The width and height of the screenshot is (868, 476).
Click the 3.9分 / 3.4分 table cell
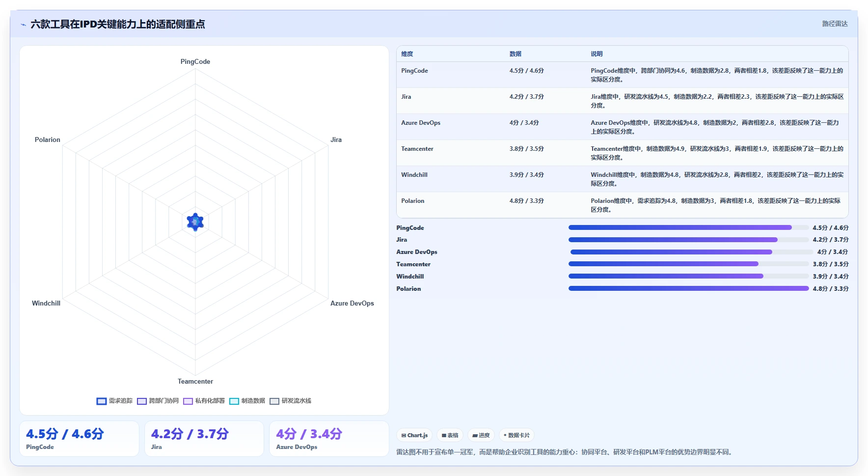(526, 175)
